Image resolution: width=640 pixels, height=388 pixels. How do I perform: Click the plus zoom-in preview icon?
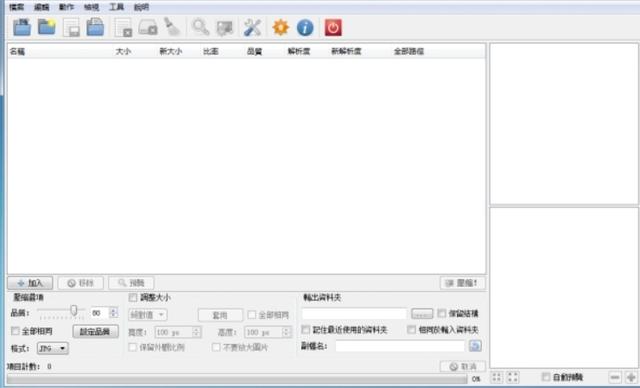pyautogui.click(x=631, y=377)
